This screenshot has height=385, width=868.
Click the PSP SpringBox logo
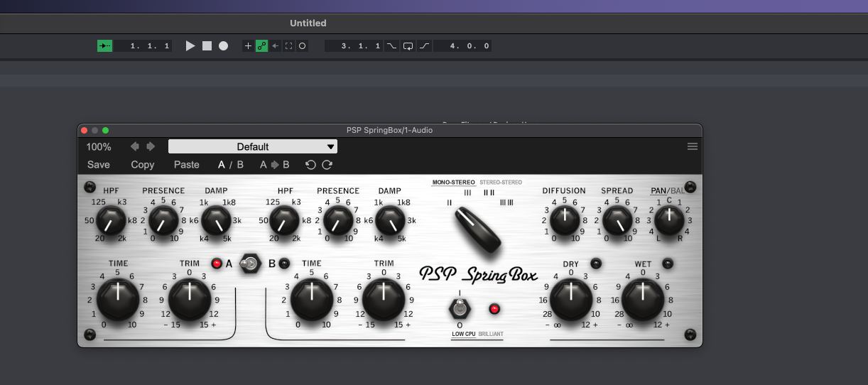[478, 274]
